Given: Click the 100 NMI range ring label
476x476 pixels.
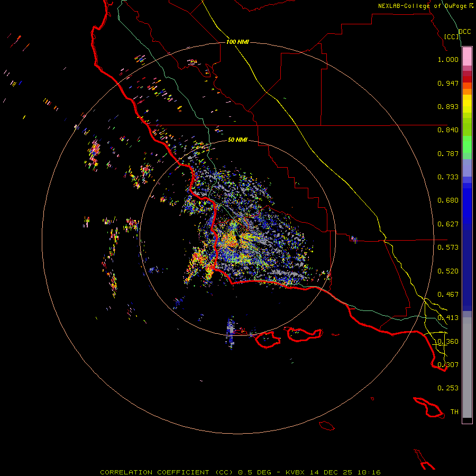Looking at the screenshot, I should (237, 42).
